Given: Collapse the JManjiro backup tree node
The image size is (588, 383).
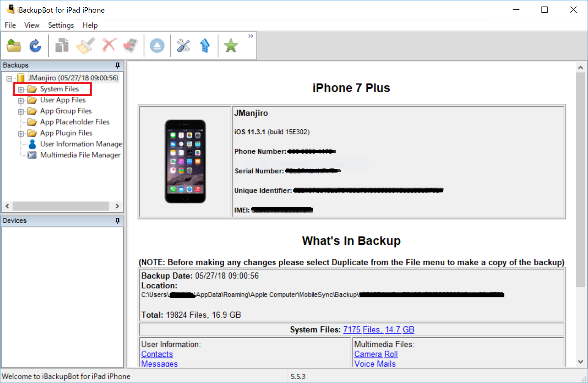Looking at the screenshot, I should [9, 78].
